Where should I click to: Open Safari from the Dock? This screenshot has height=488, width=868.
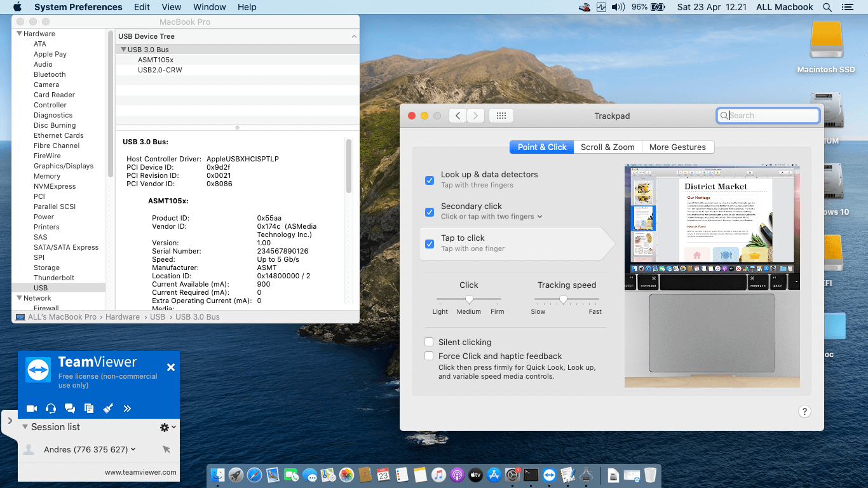pos(255,475)
